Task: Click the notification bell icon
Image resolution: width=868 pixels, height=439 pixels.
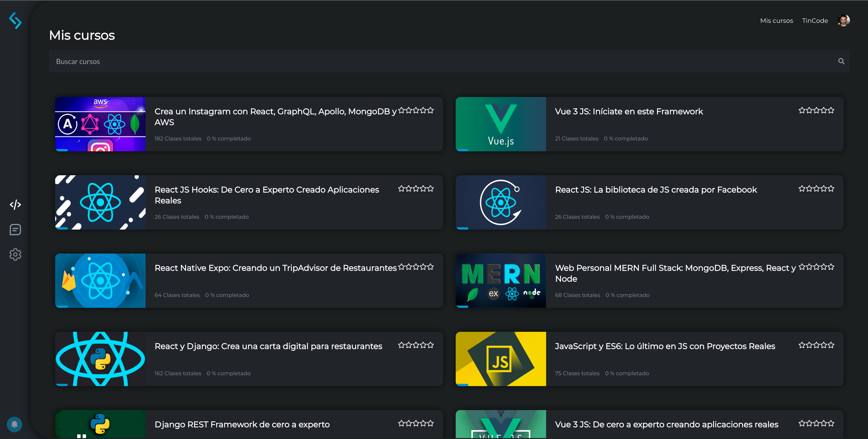Action: click(14, 424)
